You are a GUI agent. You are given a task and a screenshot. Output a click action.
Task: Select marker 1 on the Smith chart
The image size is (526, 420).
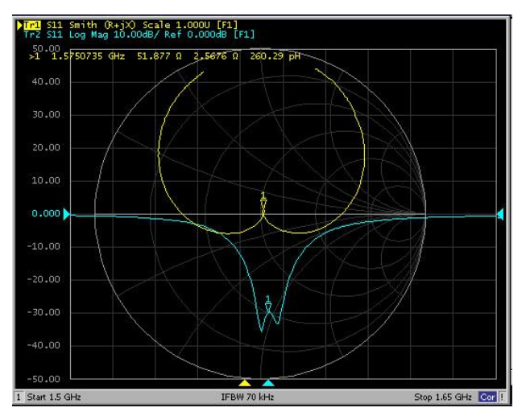pos(263,201)
